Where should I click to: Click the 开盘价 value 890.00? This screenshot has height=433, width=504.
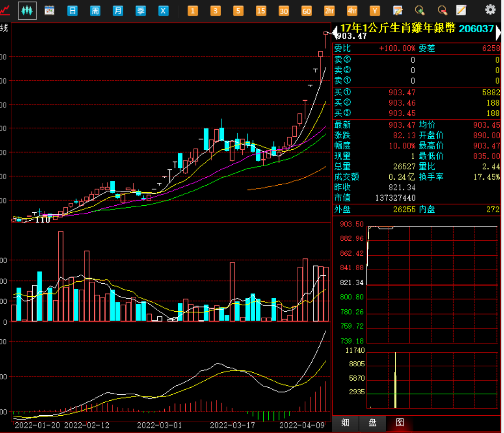pos(487,135)
